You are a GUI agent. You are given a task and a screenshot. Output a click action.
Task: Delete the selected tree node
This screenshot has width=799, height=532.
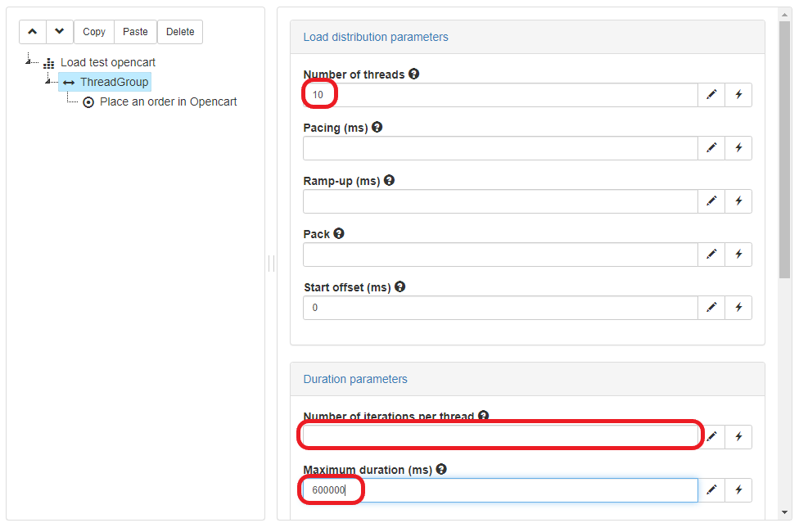click(179, 31)
